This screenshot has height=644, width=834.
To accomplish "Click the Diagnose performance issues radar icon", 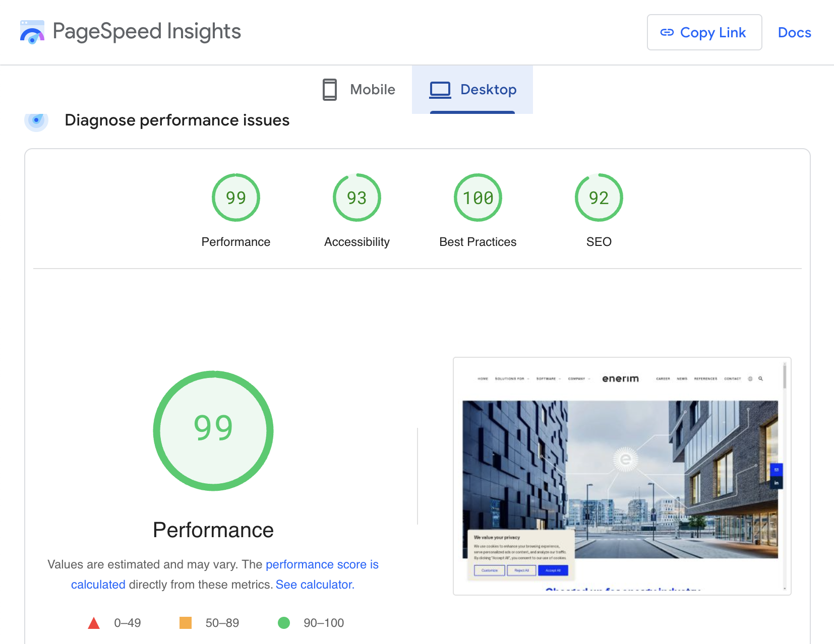I will 36,120.
